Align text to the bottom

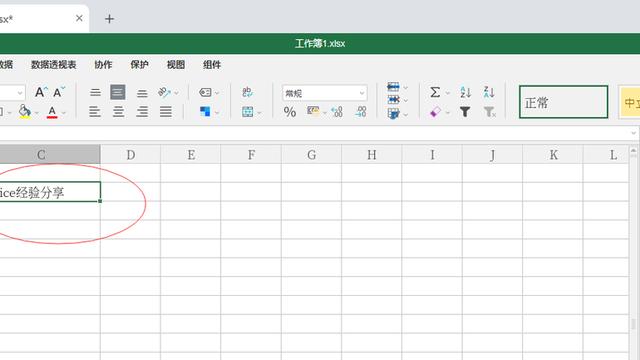click(x=142, y=93)
